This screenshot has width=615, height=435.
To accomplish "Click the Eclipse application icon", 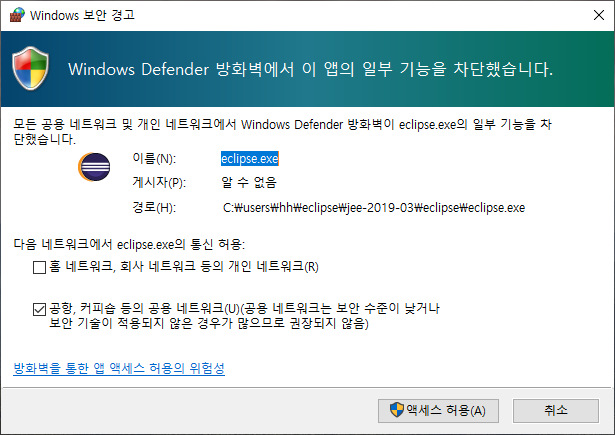I will click(94, 167).
